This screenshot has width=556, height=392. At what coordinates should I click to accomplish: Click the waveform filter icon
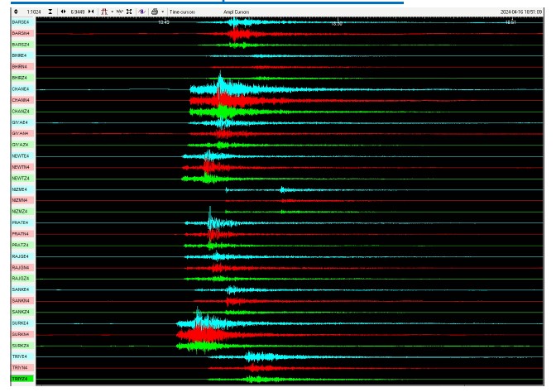[119, 12]
